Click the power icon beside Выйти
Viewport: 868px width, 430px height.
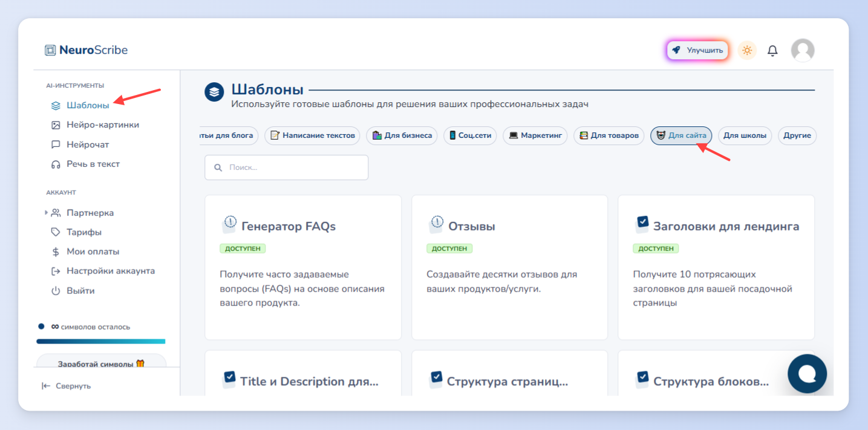(56, 291)
